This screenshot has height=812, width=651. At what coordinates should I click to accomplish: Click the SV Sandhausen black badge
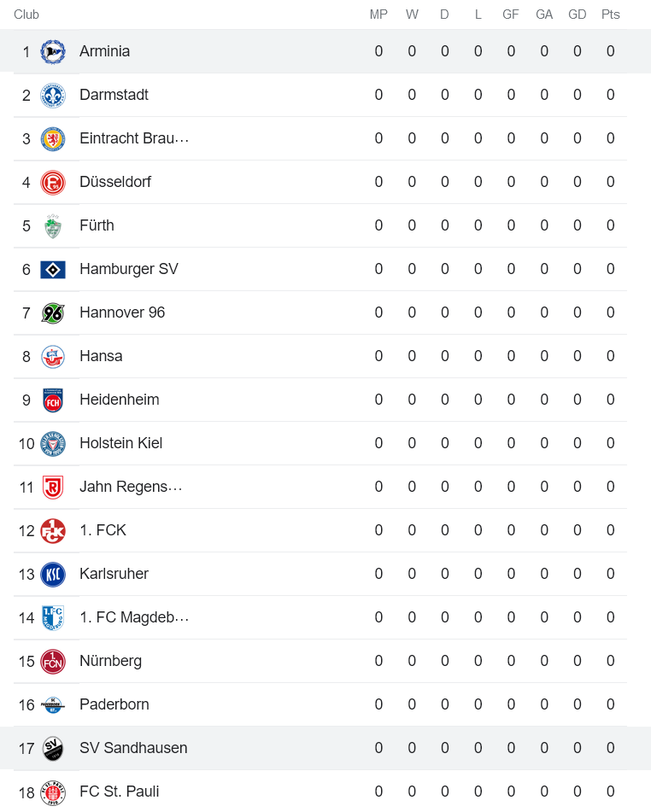(x=54, y=748)
